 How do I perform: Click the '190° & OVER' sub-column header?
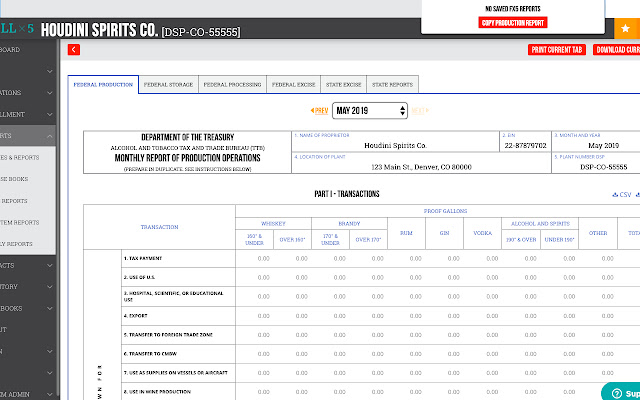click(521, 240)
